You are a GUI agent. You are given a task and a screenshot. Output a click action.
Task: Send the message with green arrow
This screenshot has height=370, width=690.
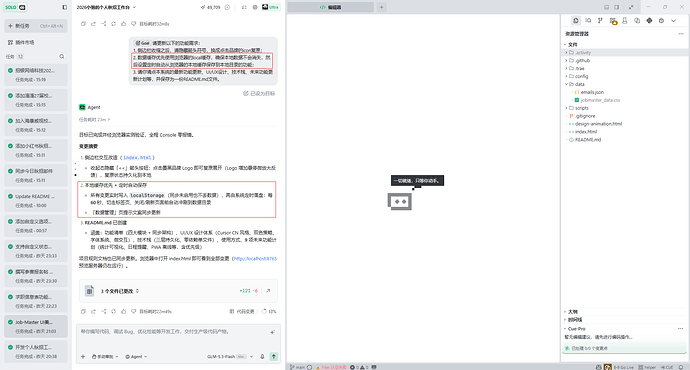(274, 357)
